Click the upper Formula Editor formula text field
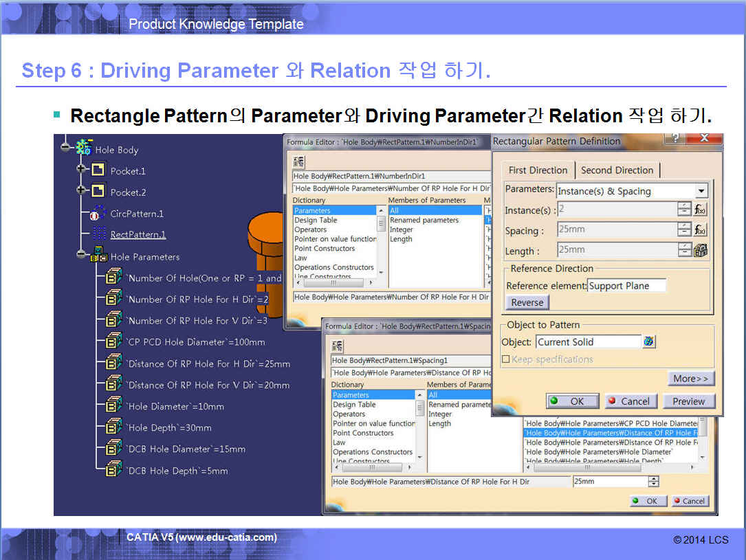The width and height of the screenshot is (746, 560). pos(391,188)
